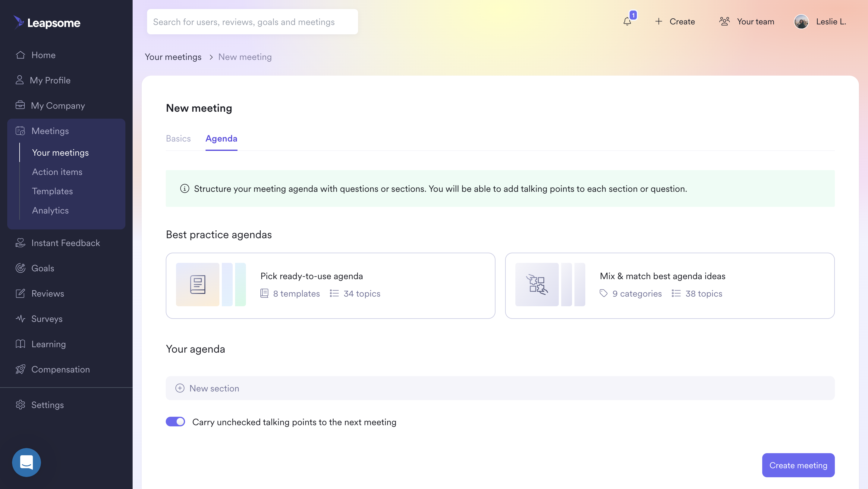Click the Meetings calendar icon
Viewport: 868px width, 489px height.
coord(20,131)
